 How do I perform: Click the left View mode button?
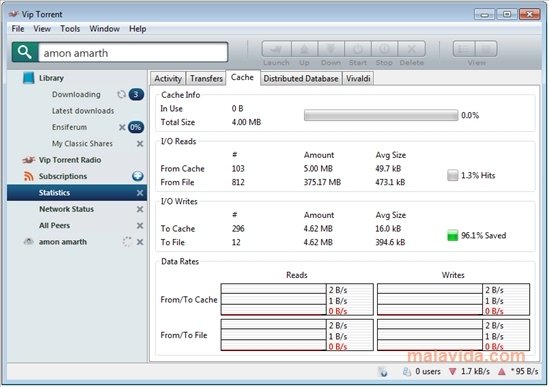click(464, 49)
